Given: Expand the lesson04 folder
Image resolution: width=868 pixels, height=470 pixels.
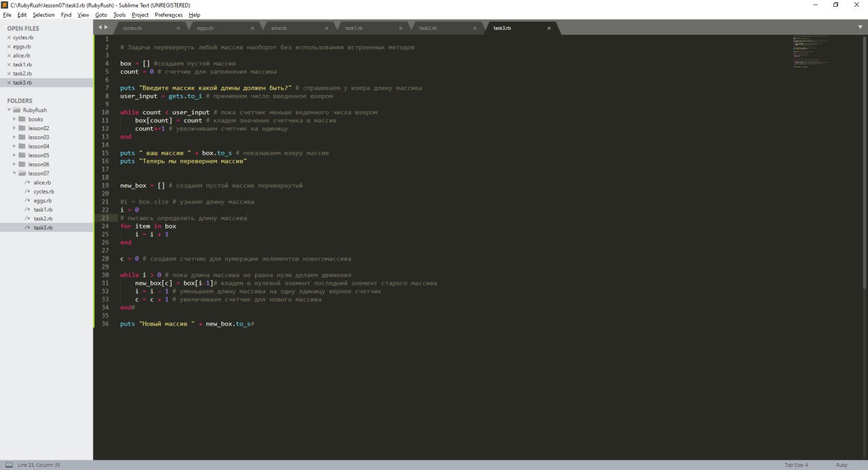Looking at the screenshot, I should point(14,146).
